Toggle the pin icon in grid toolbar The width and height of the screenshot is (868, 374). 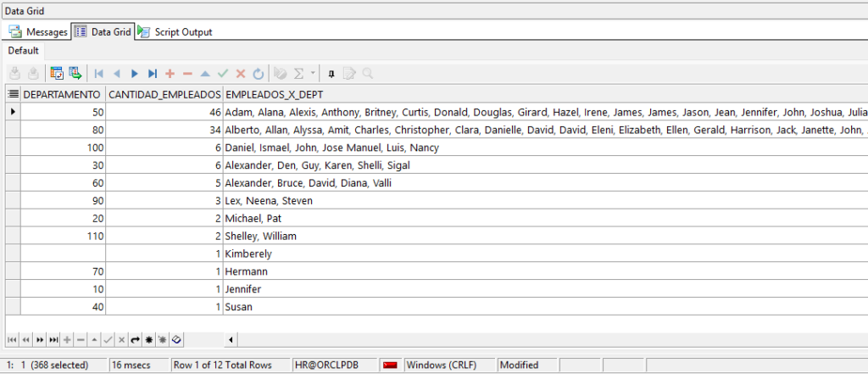[331, 74]
